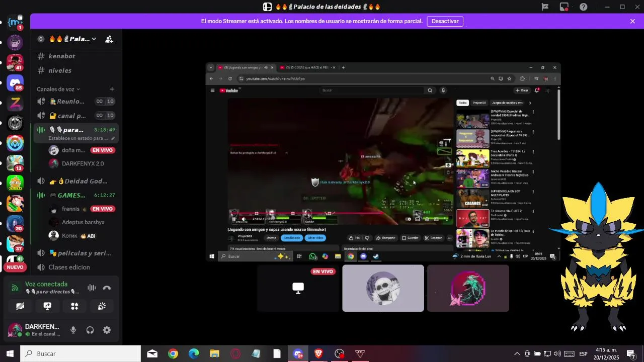
Task: Join the GAMES voice channel
Action: pyautogui.click(x=76, y=195)
